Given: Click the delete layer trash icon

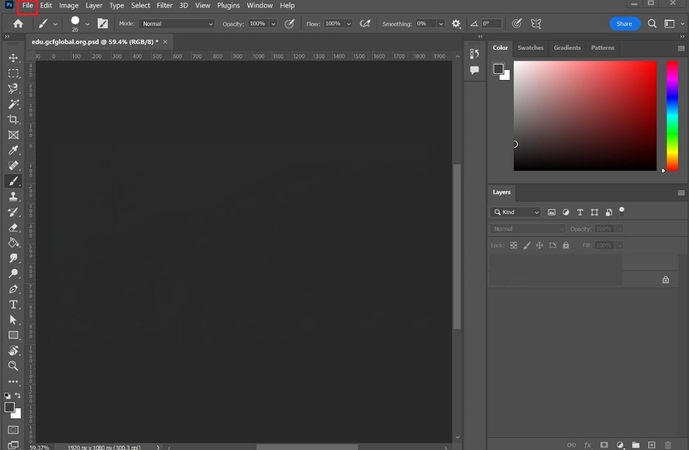Looking at the screenshot, I should (667, 444).
